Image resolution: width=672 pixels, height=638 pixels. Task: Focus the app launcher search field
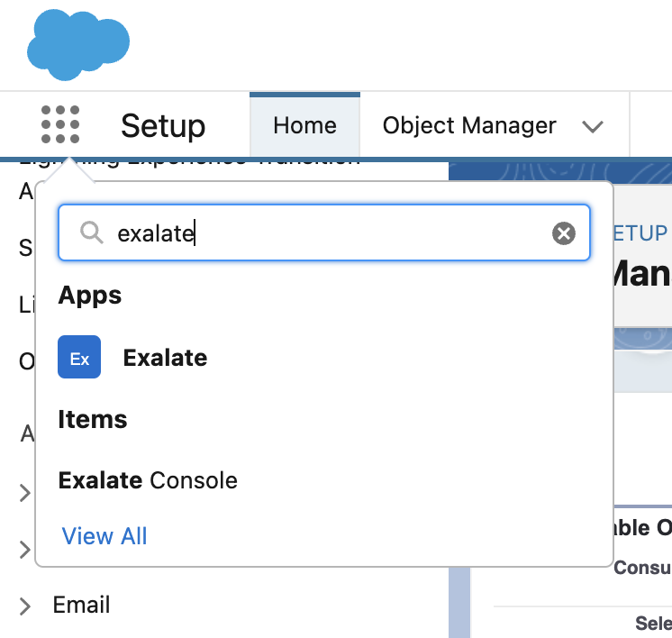tap(324, 232)
